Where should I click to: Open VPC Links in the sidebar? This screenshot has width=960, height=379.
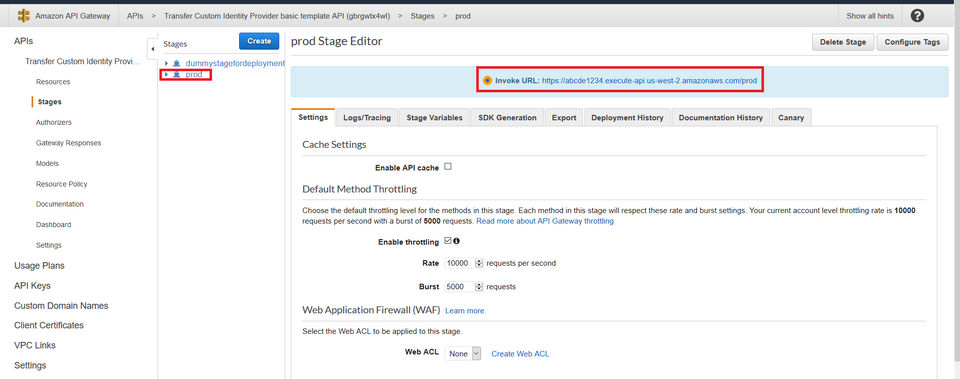[x=35, y=345]
